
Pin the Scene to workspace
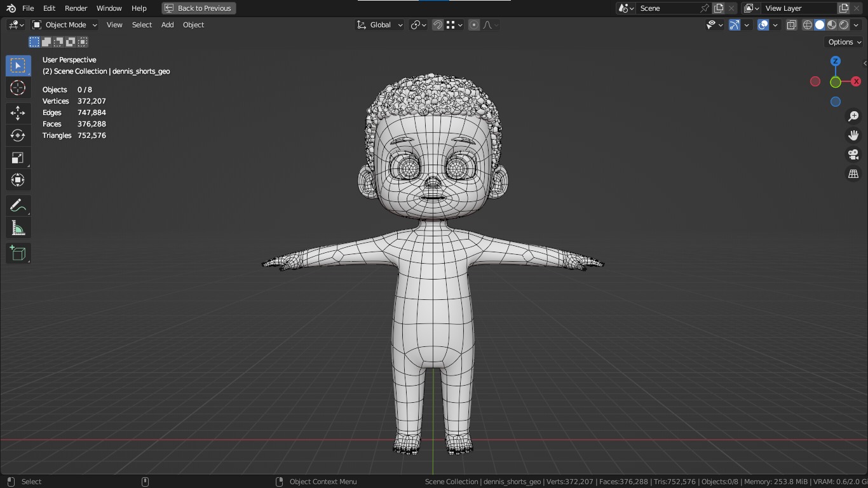click(x=705, y=8)
